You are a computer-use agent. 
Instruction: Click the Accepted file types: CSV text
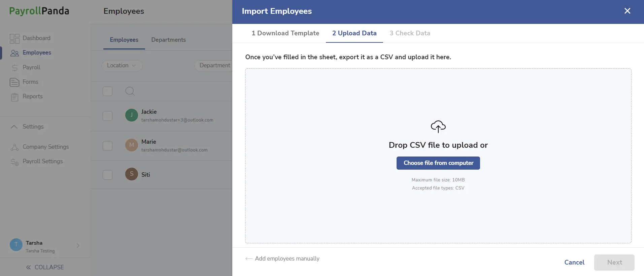point(438,188)
